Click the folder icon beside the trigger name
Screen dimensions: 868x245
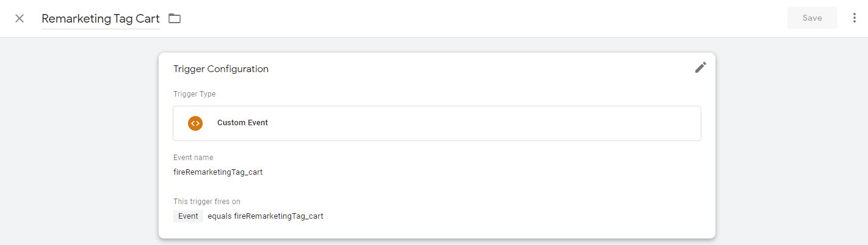pos(175,18)
